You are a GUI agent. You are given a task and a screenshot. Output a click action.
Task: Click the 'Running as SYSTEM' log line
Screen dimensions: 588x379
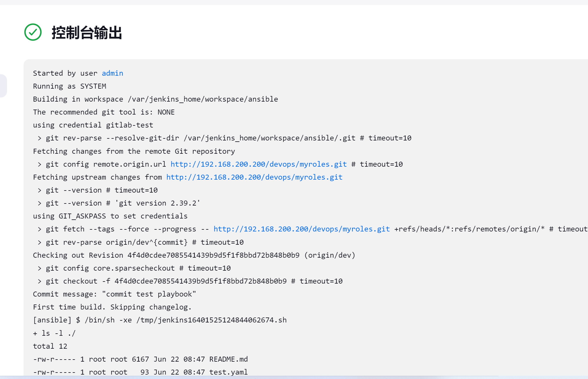[x=69, y=86]
